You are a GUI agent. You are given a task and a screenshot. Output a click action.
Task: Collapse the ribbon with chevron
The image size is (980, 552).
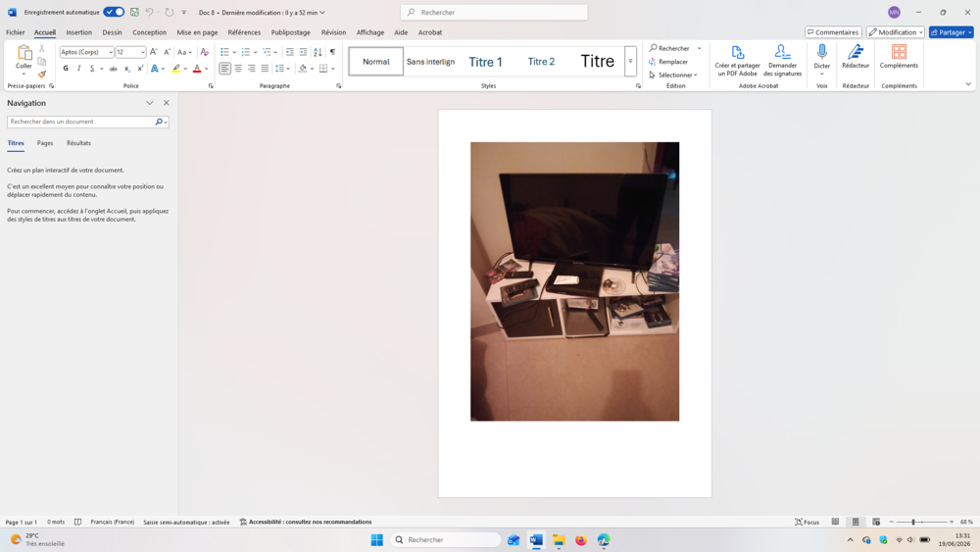pos(968,84)
